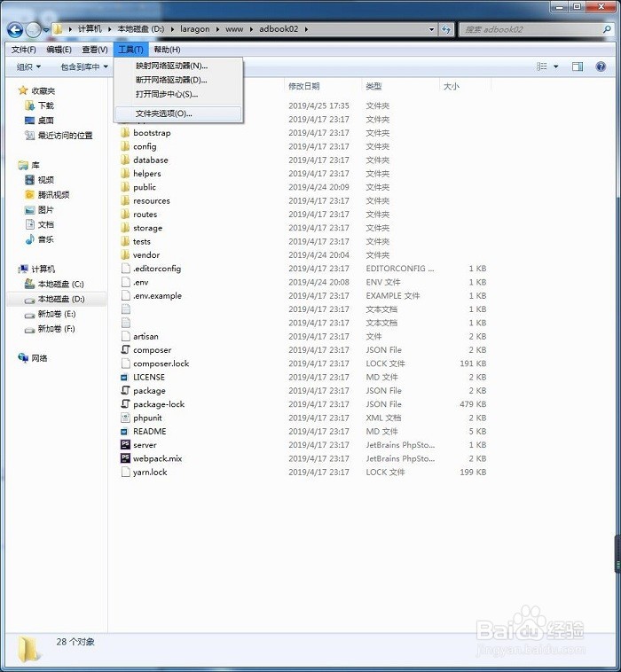Click the phpunit XML file icon

[125, 418]
